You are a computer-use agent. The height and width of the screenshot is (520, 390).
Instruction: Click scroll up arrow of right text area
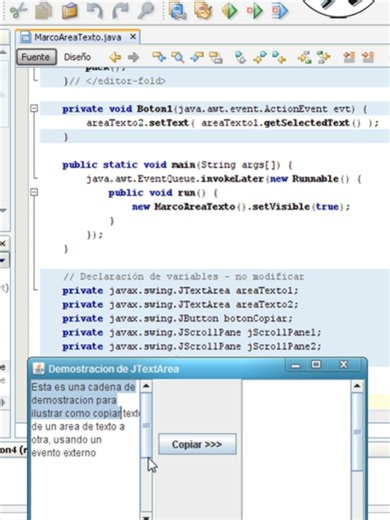click(357, 386)
